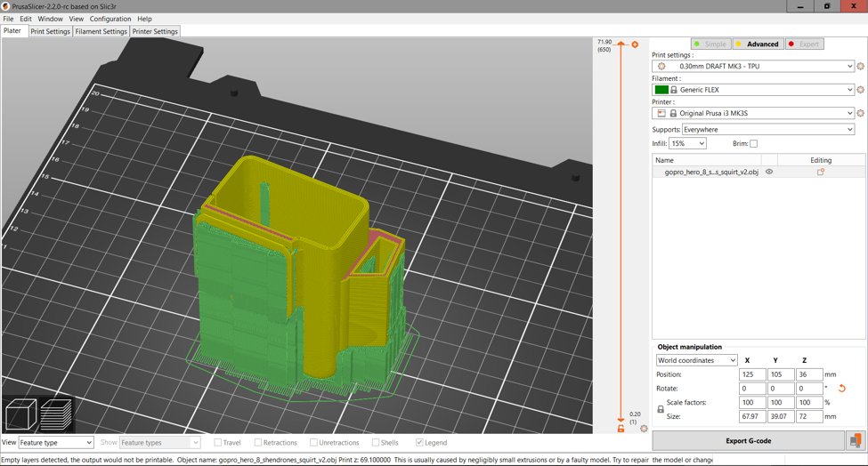Click the Size Z field showing 72

point(809,417)
